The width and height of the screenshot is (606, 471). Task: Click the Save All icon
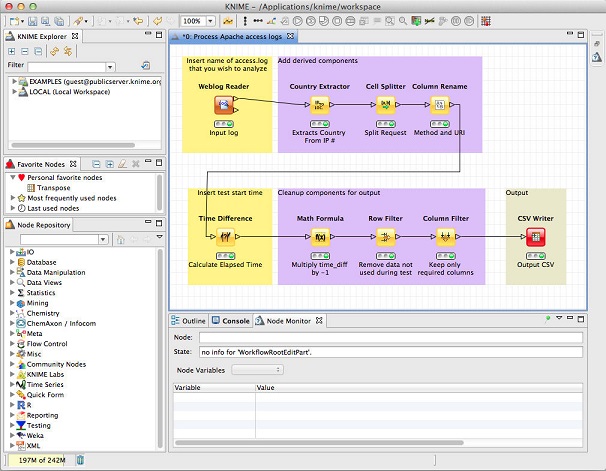pyautogui.click(x=59, y=21)
